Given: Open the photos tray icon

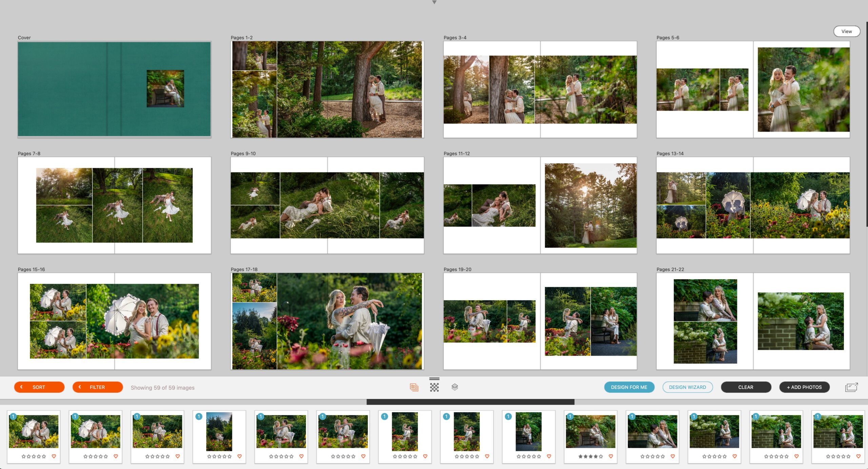Looking at the screenshot, I should [414, 387].
